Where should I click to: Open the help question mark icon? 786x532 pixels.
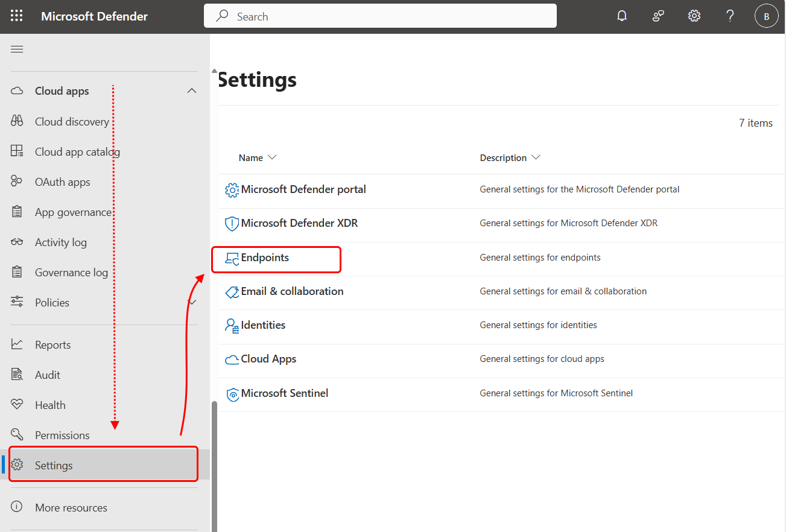[730, 16]
